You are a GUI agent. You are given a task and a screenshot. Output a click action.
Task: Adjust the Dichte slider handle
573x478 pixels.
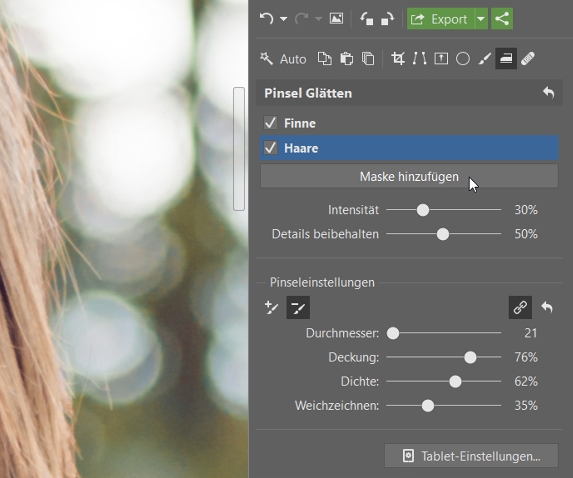click(x=455, y=382)
